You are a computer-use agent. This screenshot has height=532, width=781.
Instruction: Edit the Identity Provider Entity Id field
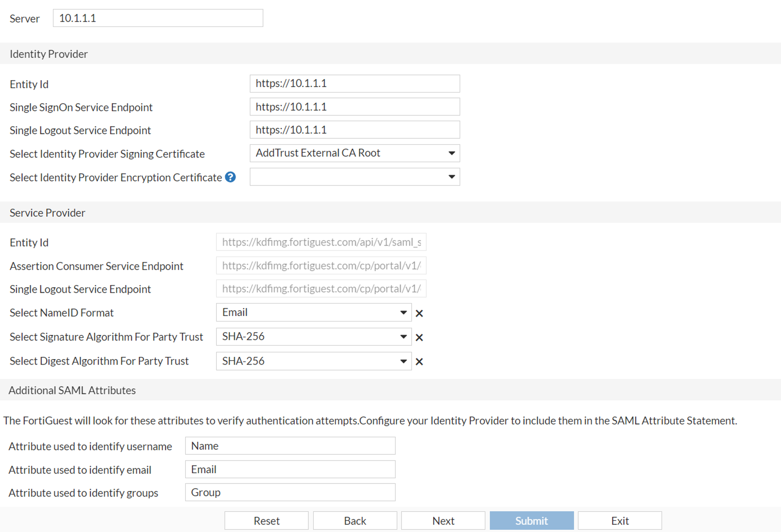coord(355,84)
